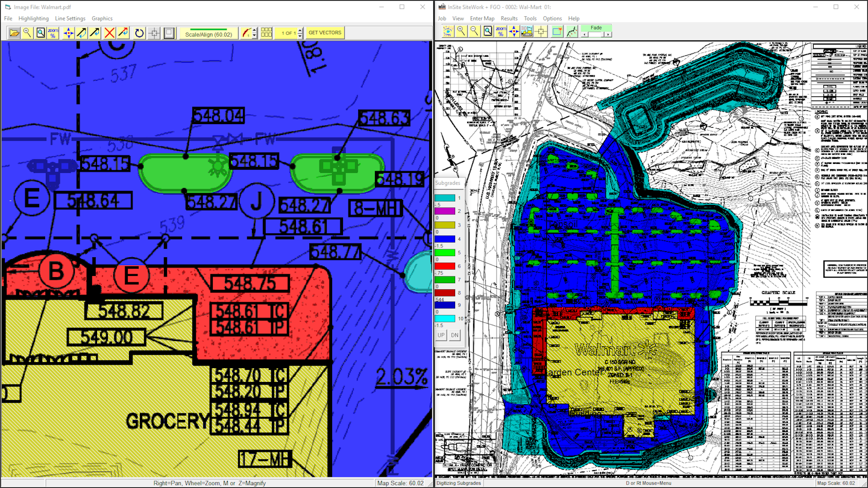Click the black arrow icon left of red X

tap(95, 33)
